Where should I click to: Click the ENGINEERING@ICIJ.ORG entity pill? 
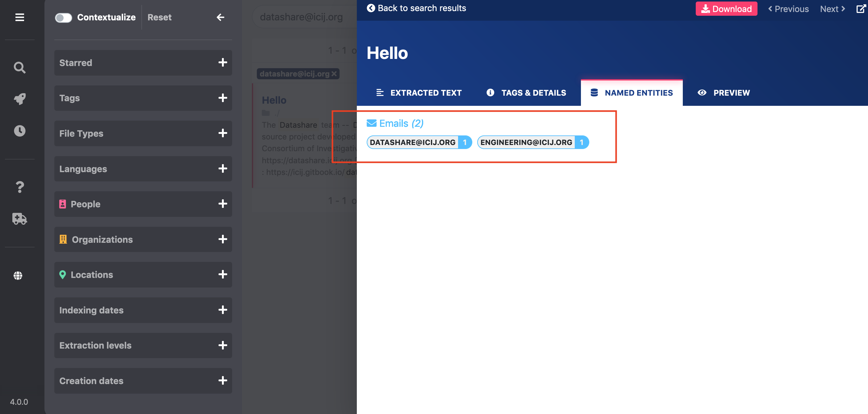(533, 143)
